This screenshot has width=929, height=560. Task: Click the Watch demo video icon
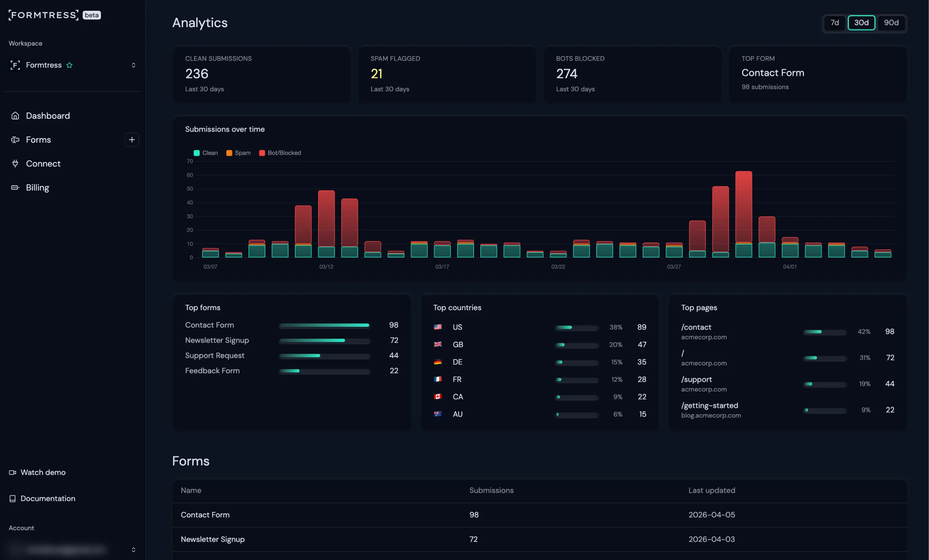pyautogui.click(x=12, y=472)
